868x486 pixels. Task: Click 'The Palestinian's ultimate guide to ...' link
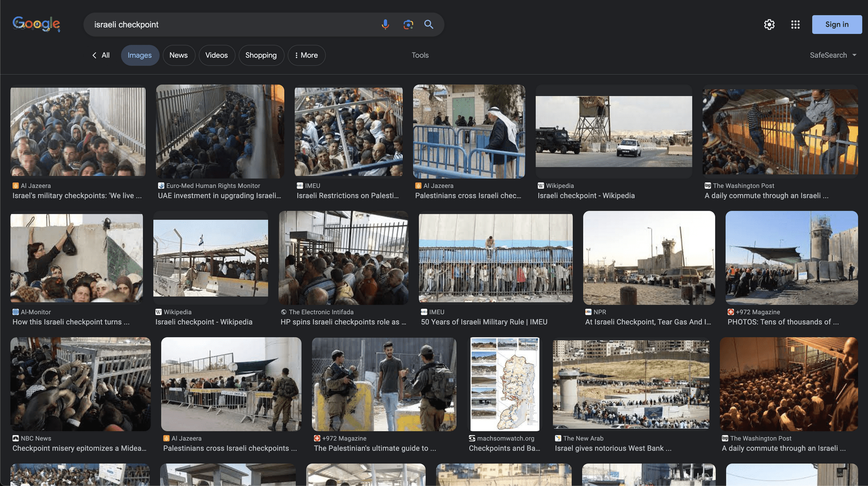coord(375,448)
